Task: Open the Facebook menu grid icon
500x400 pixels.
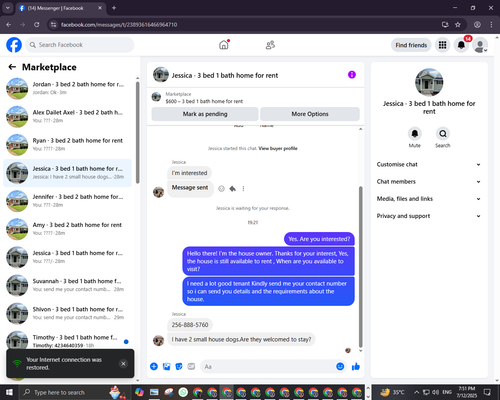Action: click(x=442, y=45)
